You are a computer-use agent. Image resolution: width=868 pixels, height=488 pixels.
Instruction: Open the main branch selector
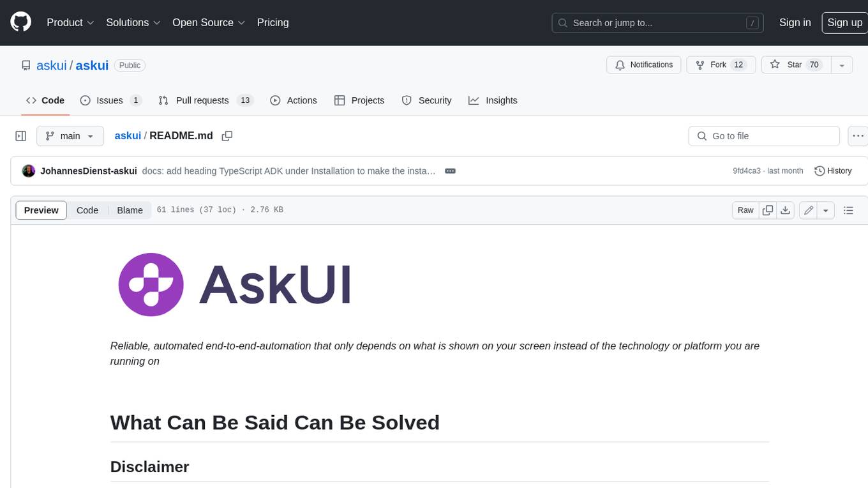click(x=70, y=136)
